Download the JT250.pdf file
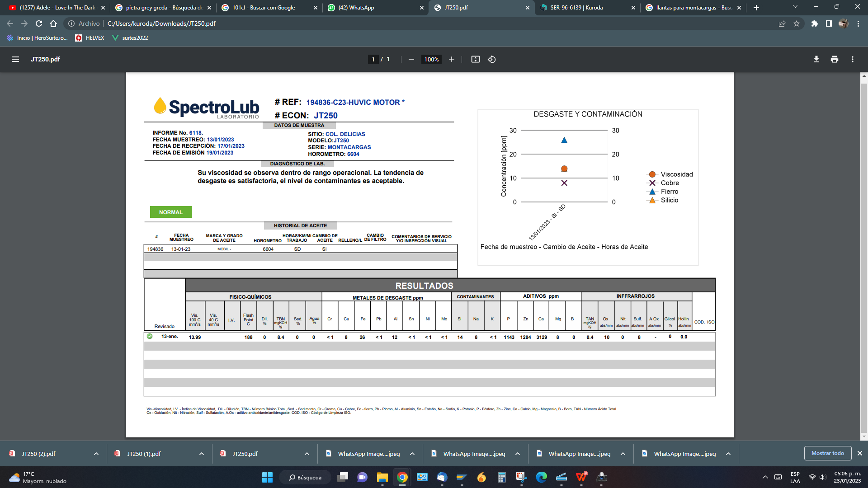 tap(816, 59)
